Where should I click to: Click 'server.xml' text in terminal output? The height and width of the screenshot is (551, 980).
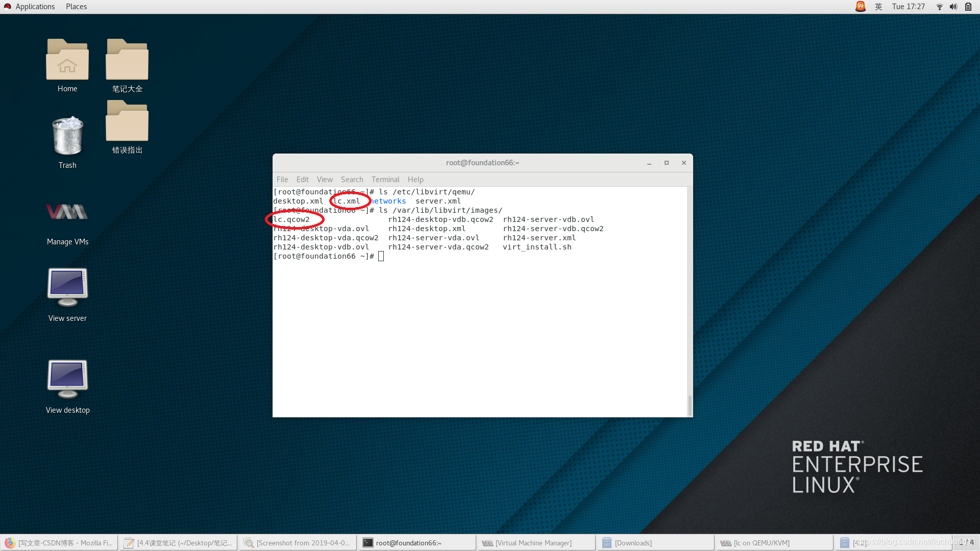click(438, 201)
